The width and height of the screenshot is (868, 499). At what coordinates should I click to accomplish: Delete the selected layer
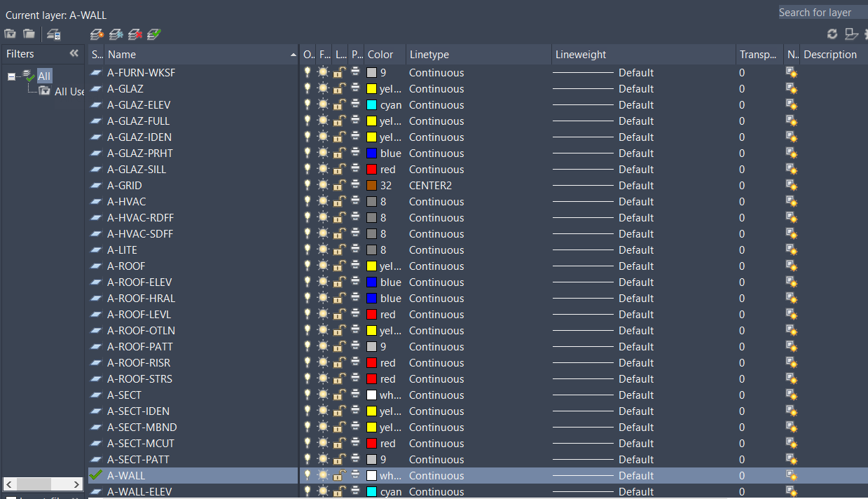[x=135, y=34]
